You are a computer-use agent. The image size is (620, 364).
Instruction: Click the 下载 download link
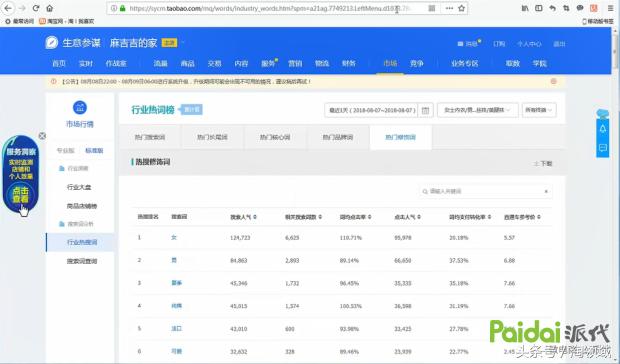[x=543, y=163]
